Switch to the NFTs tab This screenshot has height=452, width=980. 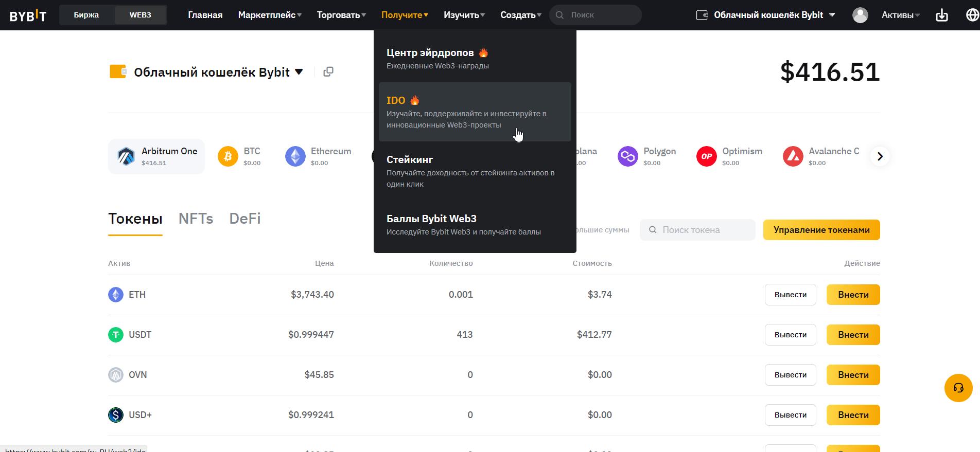(x=196, y=219)
